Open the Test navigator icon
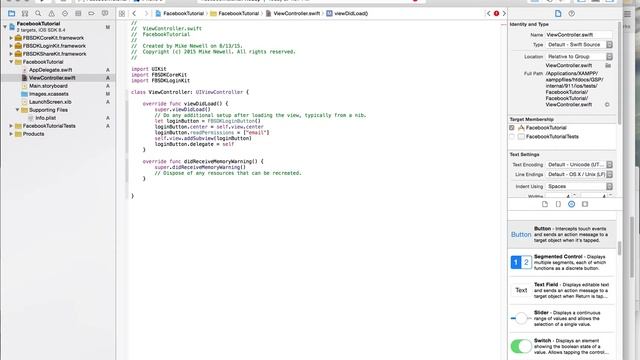640x360 pixels. click(x=64, y=13)
